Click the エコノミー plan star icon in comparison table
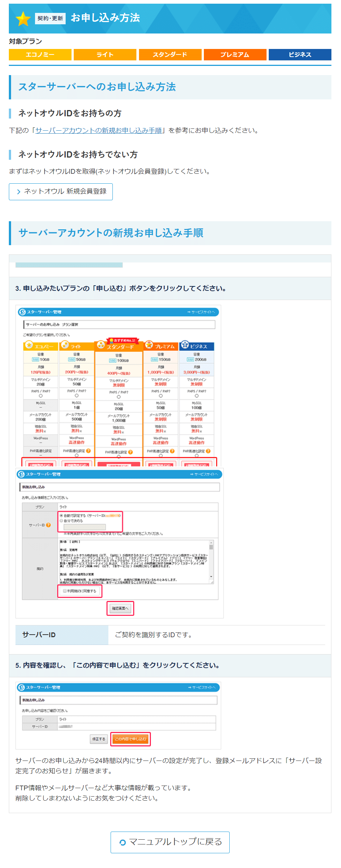The image size is (341, 868). 29,345
